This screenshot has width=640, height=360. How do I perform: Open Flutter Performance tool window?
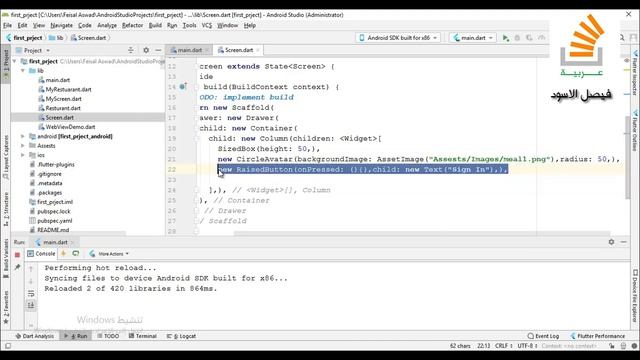point(598,336)
